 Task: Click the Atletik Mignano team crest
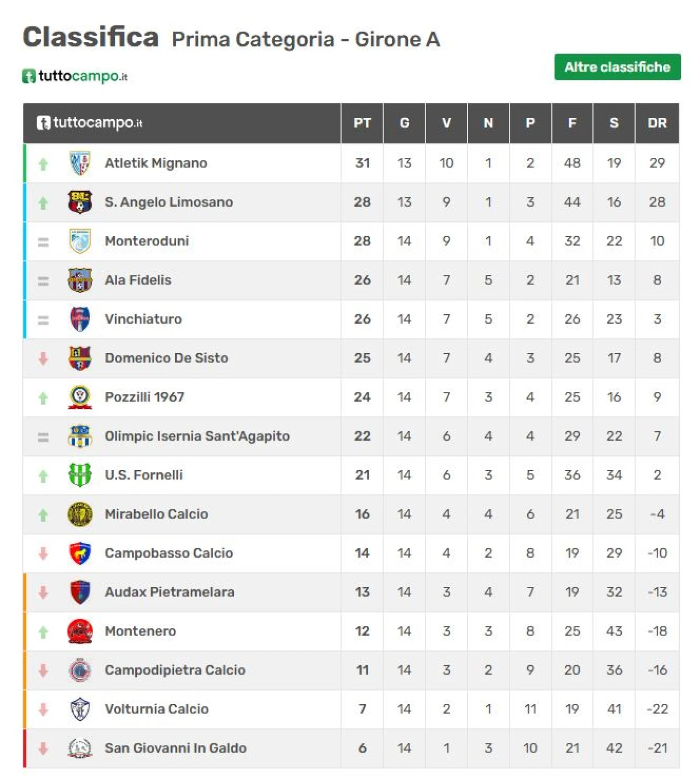[80, 163]
